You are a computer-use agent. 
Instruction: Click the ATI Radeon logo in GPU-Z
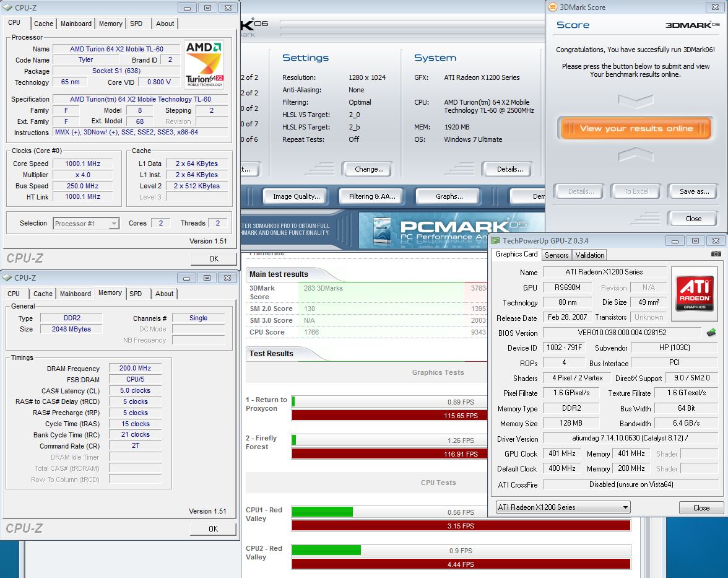click(x=694, y=293)
